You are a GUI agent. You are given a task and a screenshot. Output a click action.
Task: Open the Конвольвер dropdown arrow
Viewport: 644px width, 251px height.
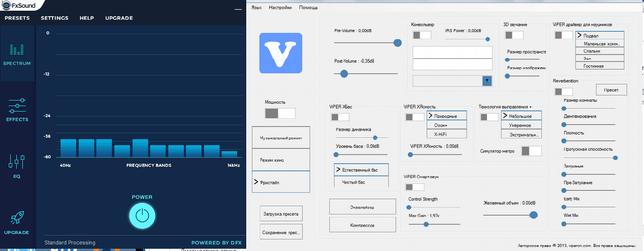point(487,81)
